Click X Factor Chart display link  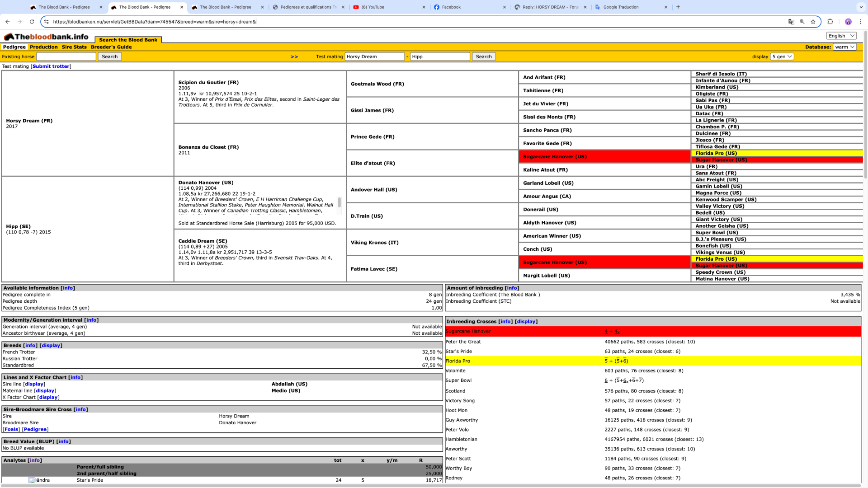(48, 398)
